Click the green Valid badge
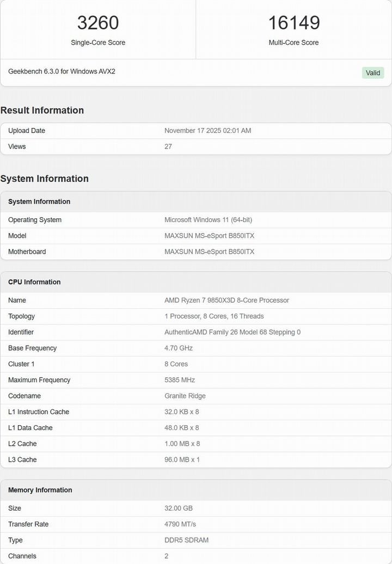 click(373, 73)
